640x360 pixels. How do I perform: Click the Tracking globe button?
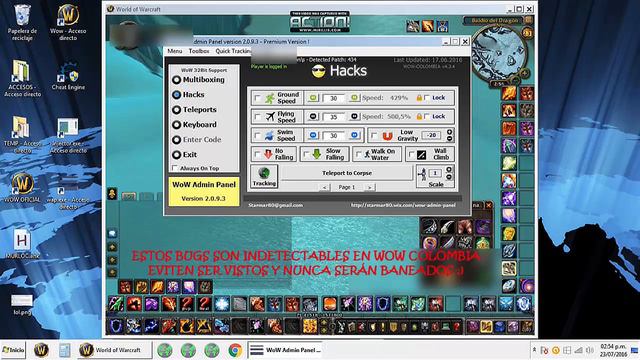(x=264, y=176)
